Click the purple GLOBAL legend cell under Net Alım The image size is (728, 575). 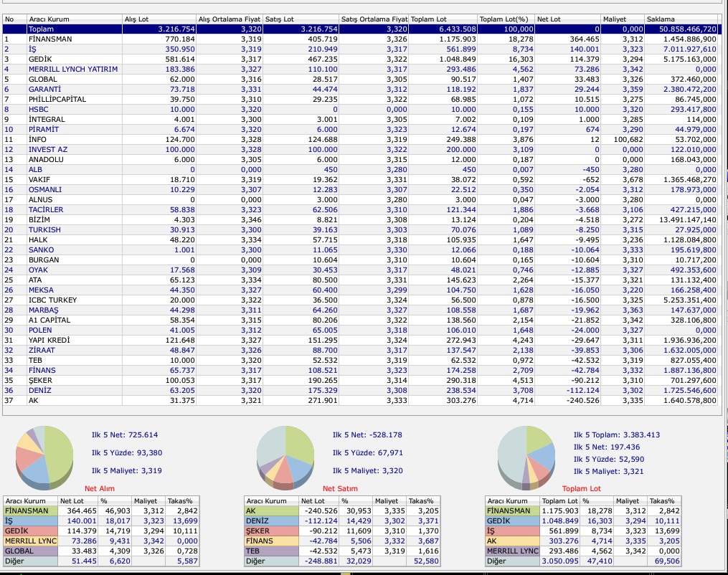pos(31,551)
